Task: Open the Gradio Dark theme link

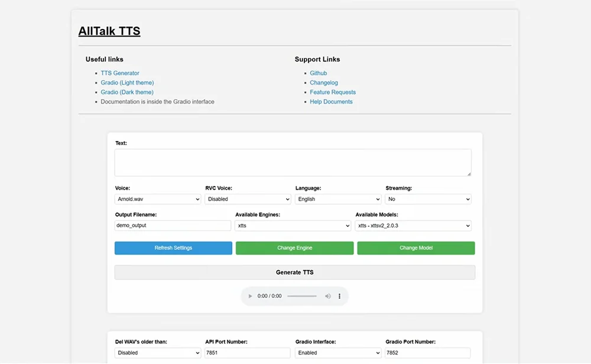Action: pos(127,92)
